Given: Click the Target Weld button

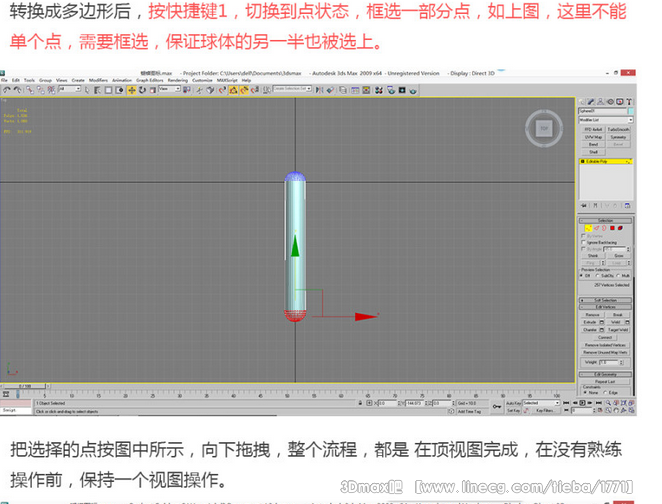Looking at the screenshot, I should (618, 330).
